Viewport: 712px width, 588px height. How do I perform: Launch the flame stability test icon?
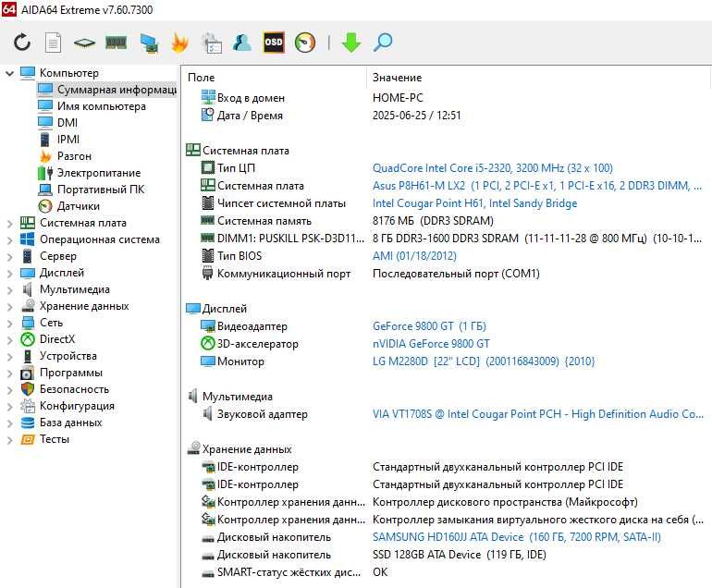click(x=179, y=43)
